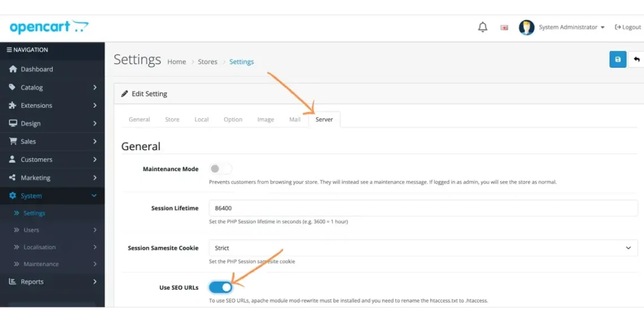Click the OpenCart logo
Image resolution: width=644 pixels, height=322 pixels.
click(x=49, y=27)
